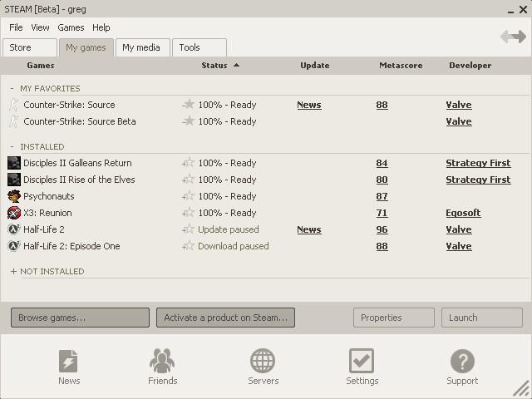
Task: Select the Psychonauts game row
Action: tap(266, 196)
